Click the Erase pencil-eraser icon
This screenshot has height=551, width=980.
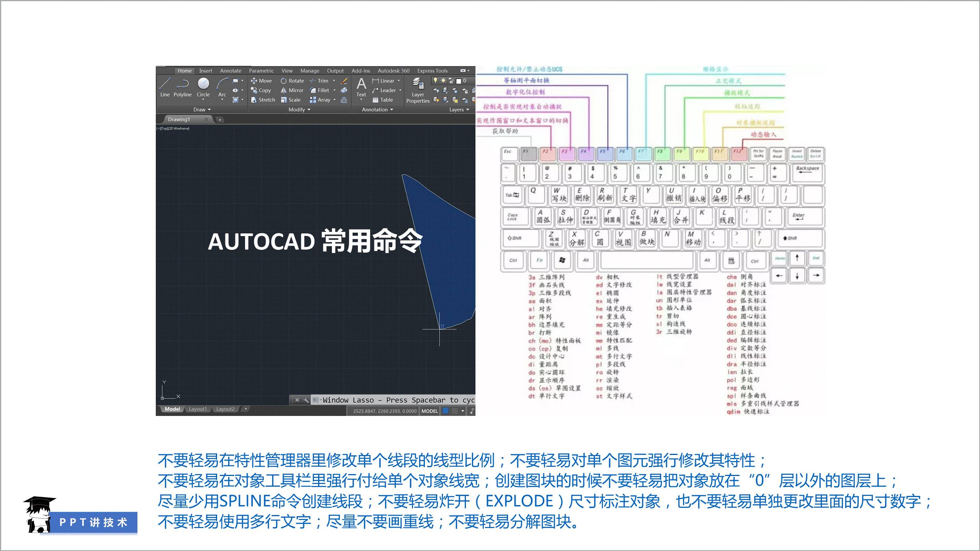pyautogui.click(x=344, y=81)
